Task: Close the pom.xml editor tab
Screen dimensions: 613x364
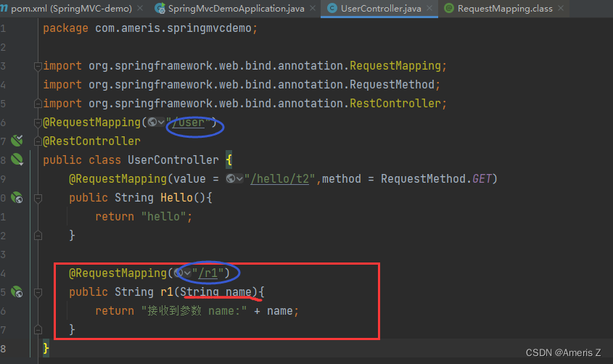Action: [x=140, y=8]
